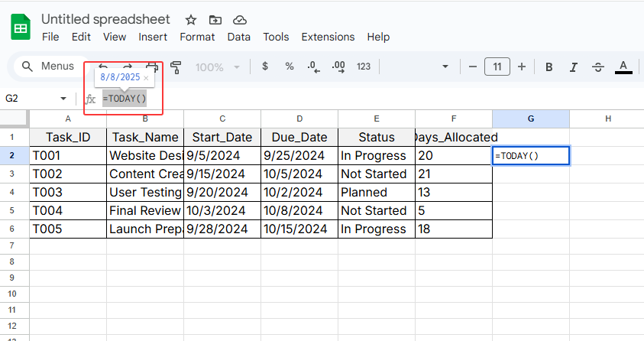Open the text color picker
The height and width of the screenshot is (341, 644).
623,67
